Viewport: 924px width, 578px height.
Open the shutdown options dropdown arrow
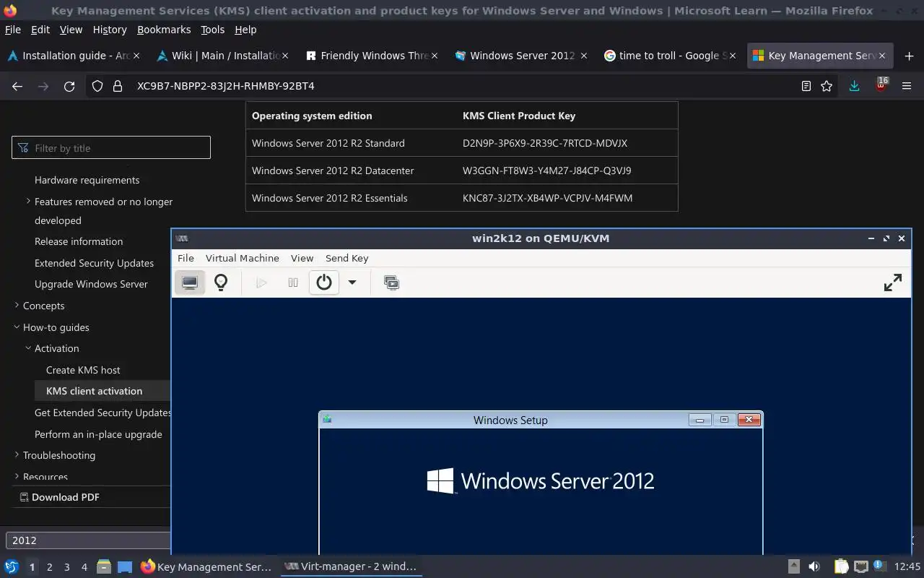point(352,282)
